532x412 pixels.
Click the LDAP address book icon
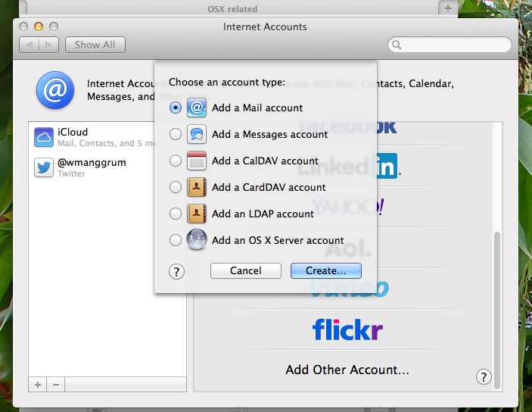point(197,214)
